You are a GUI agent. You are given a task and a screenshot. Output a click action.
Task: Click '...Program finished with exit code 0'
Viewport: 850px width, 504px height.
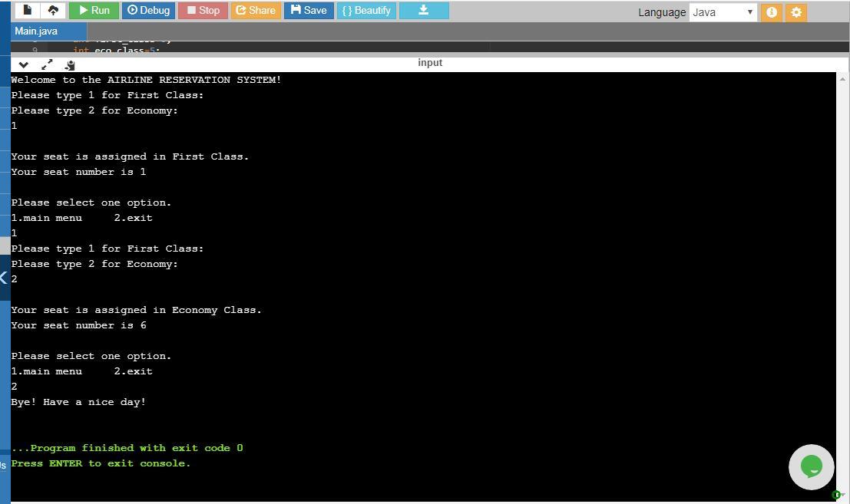pyautogui.click(x=127, y=448)
